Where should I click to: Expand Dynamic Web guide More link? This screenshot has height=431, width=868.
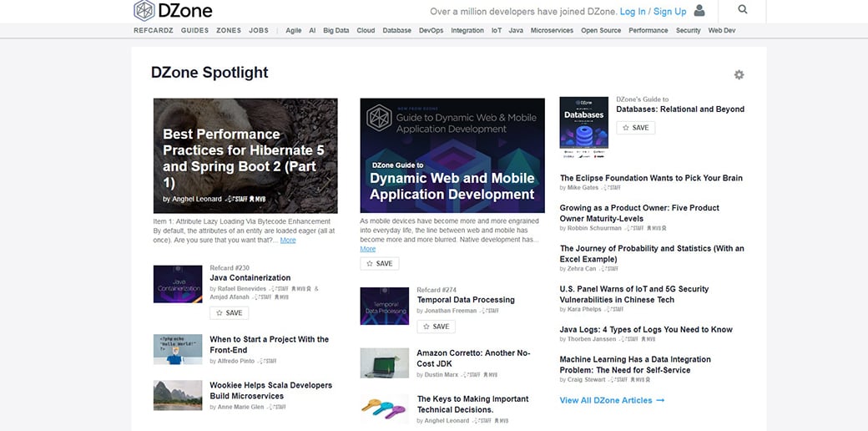tap(367, 249)
